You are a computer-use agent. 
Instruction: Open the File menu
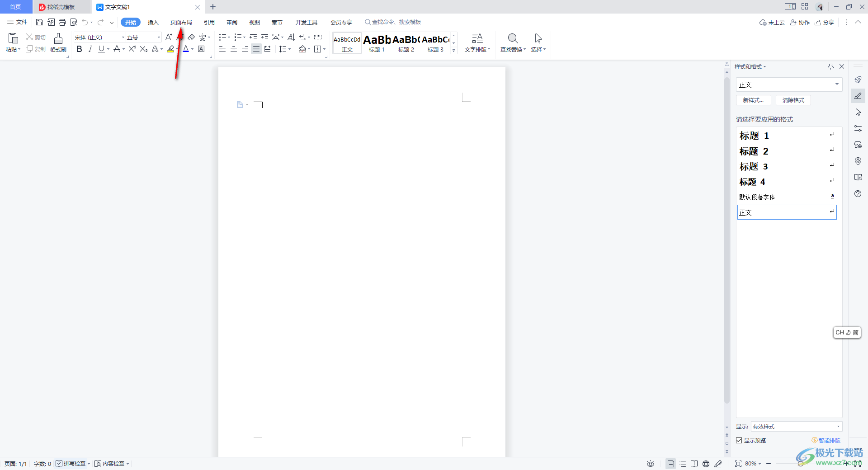pos(17,22)
